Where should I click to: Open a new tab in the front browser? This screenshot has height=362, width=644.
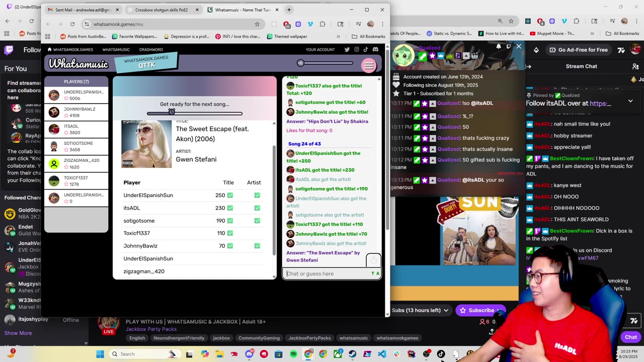coord(289,10)
